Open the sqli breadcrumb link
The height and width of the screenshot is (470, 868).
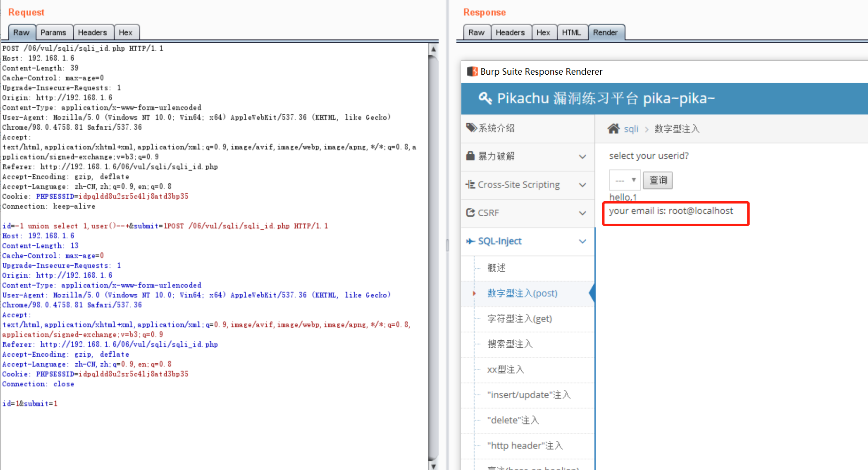[631, 129]
